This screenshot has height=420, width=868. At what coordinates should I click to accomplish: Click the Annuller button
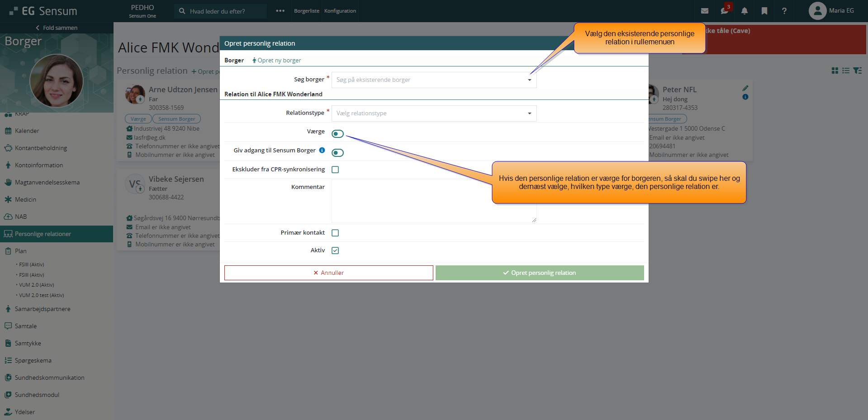point(328,273)
